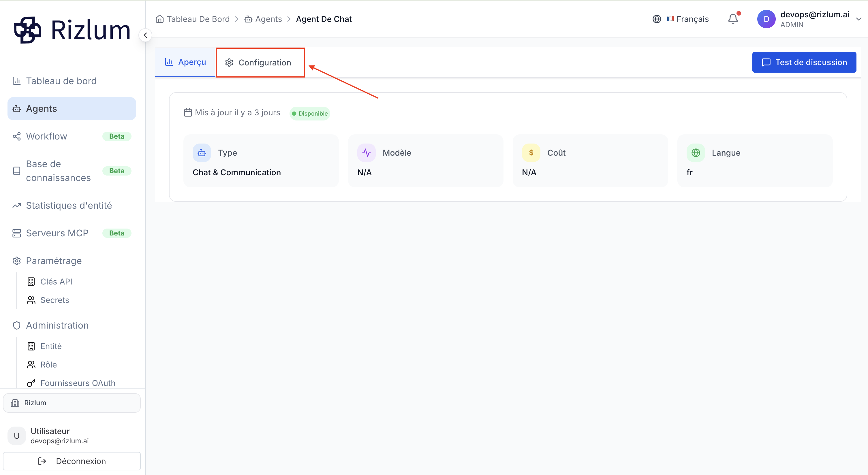
Task: Open Entité under Administration
Action: 51,346
